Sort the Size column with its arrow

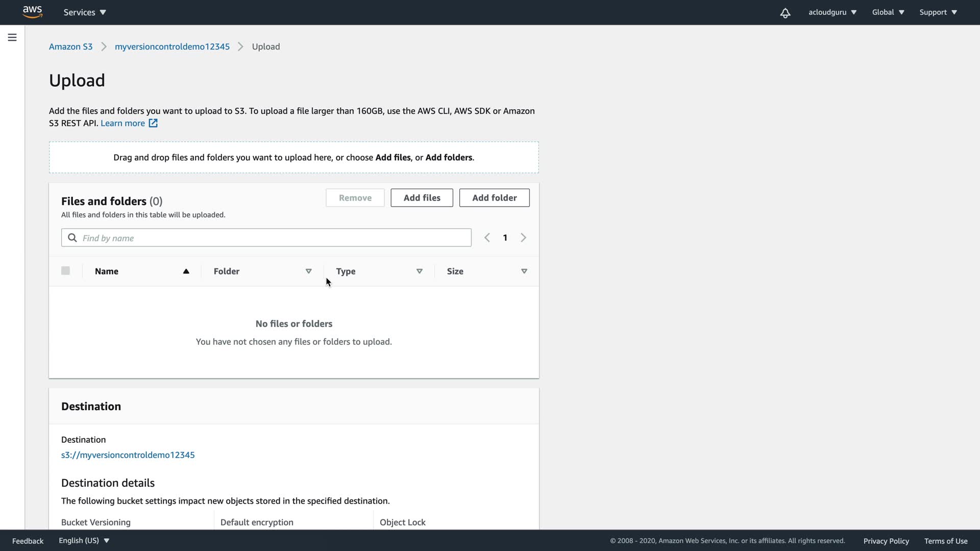pyautogui.click(x=524, y=271)
